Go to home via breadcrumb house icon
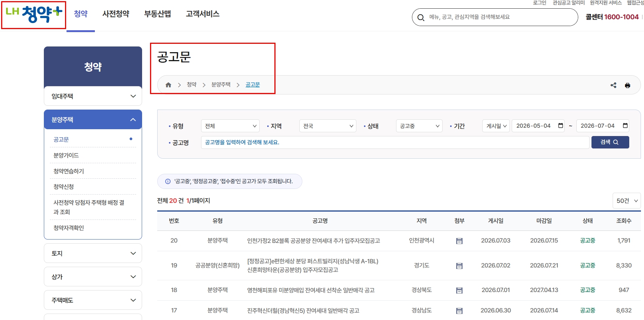This screenshot has width=644, height=320. point(169,85)
